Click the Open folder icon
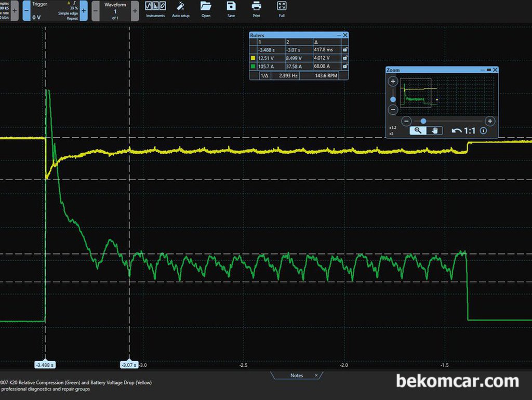Screen dimensions: 532x400 pos(206,9)
